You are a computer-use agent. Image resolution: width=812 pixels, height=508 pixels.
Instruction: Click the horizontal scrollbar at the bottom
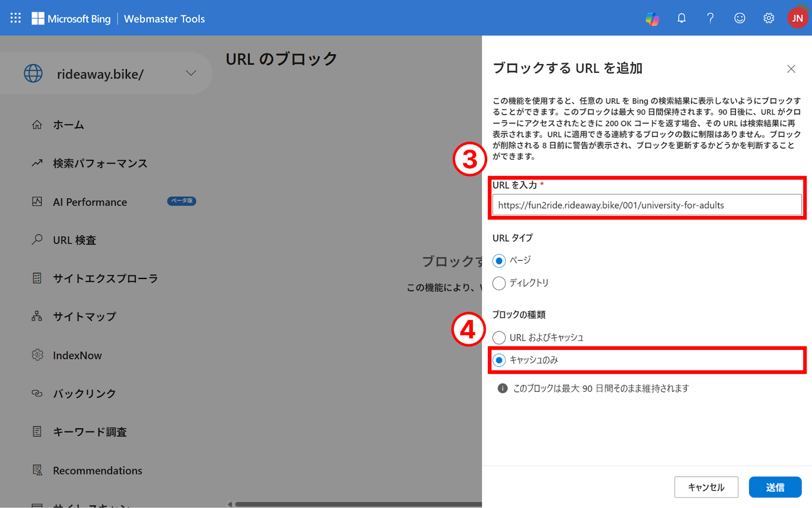(x=355, y=504)
